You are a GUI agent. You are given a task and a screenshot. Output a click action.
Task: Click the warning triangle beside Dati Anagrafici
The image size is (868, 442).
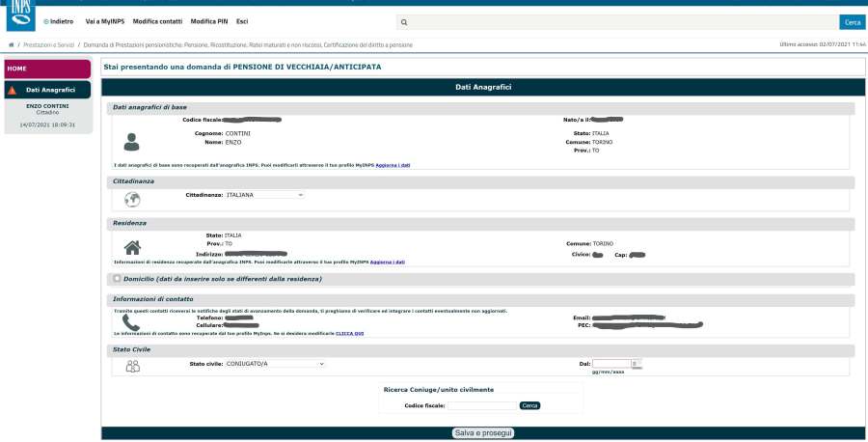click(12, 90)
